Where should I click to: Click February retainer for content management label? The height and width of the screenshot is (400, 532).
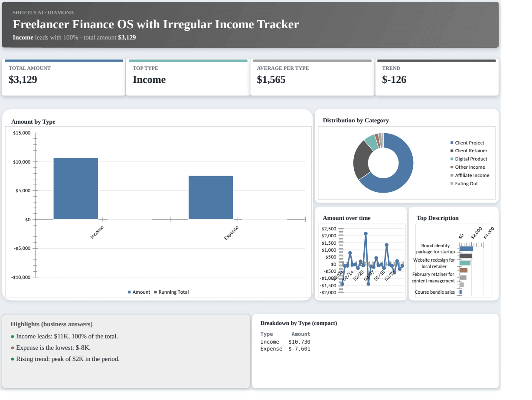(x=433, y=278)
